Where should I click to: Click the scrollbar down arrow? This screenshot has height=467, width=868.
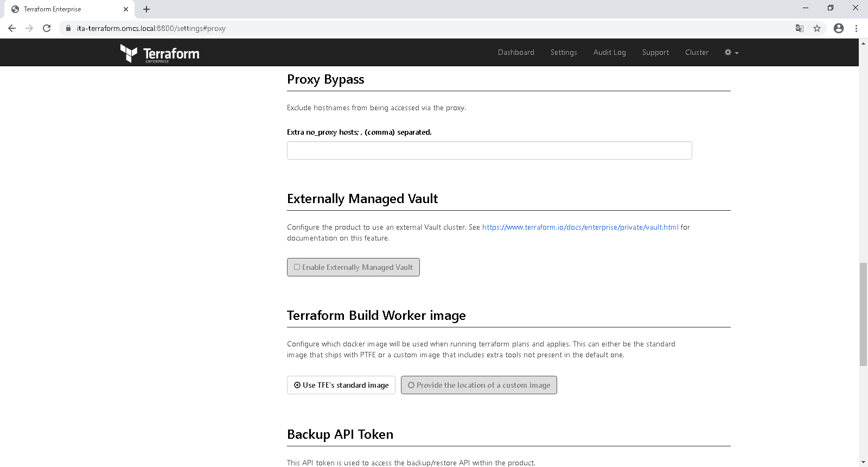pyautogui.click(x=863, y=463)
